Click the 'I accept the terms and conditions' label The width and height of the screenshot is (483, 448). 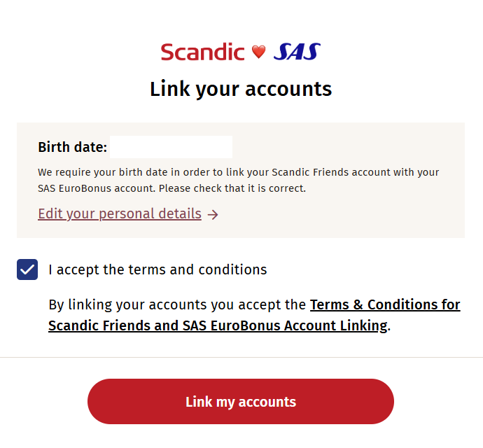click(x=157, y=269)
